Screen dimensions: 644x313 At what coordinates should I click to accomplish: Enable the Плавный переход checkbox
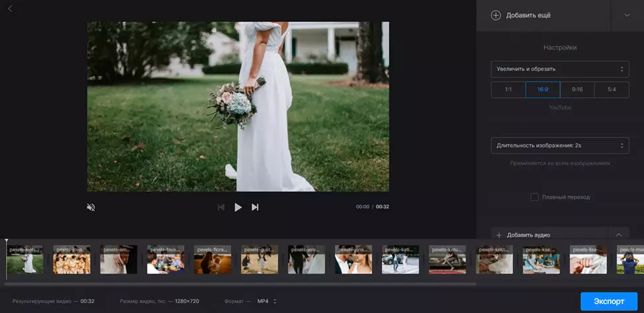click(534, 197)
